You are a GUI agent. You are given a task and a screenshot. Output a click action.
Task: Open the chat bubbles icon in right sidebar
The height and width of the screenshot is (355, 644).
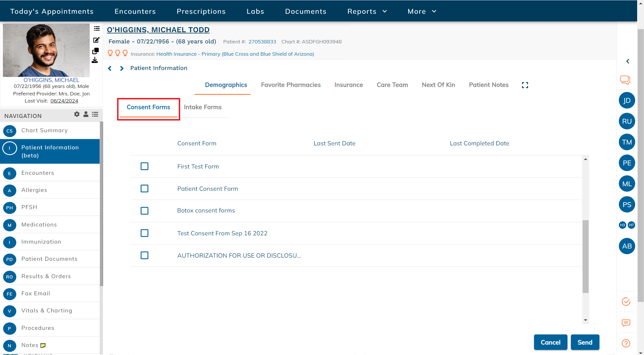point(625,80)
